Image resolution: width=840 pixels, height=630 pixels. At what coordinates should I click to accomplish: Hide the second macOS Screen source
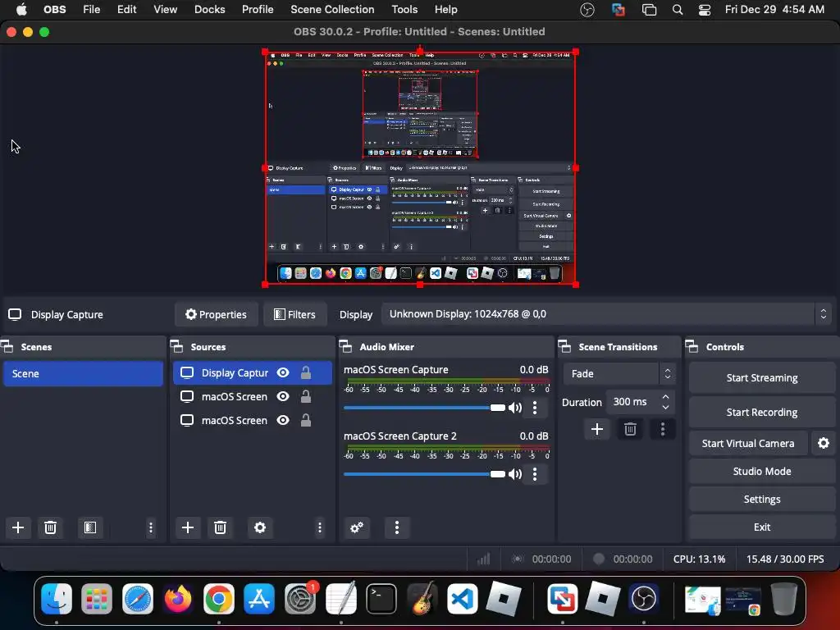[283, 421]
